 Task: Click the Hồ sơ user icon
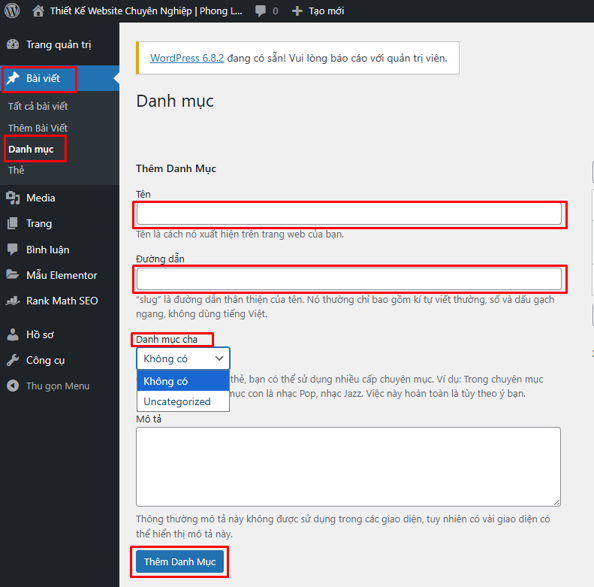[x=13, y=334]
